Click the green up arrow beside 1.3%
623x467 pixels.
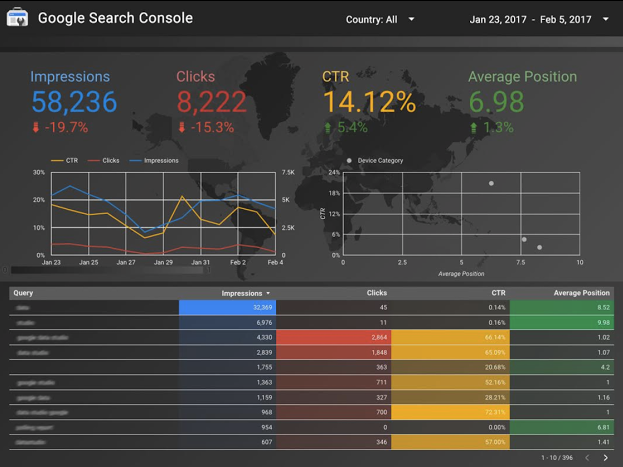(x=474, y=127)
